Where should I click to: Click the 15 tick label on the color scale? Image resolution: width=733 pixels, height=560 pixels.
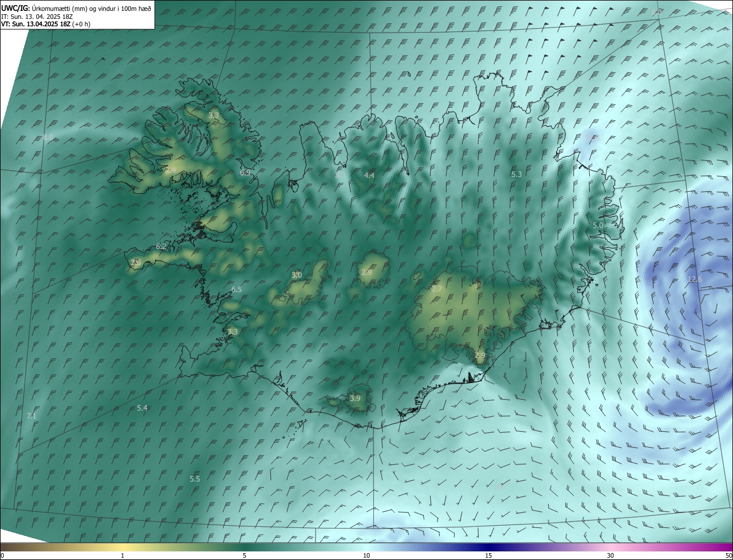pos(488,555)
